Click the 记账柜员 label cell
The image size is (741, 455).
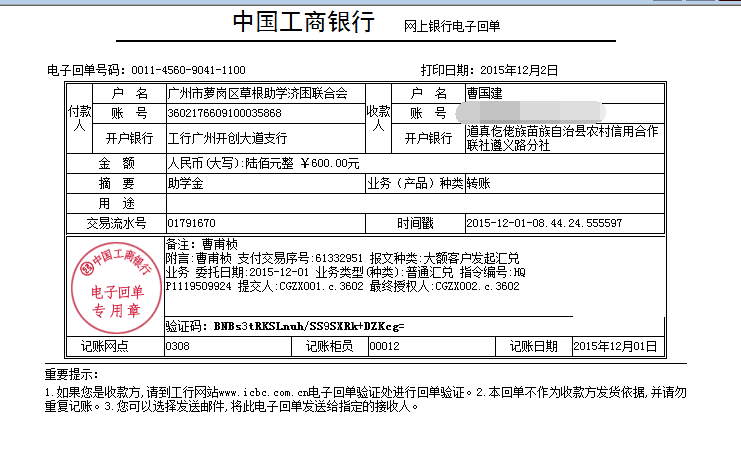click(329, 346)
